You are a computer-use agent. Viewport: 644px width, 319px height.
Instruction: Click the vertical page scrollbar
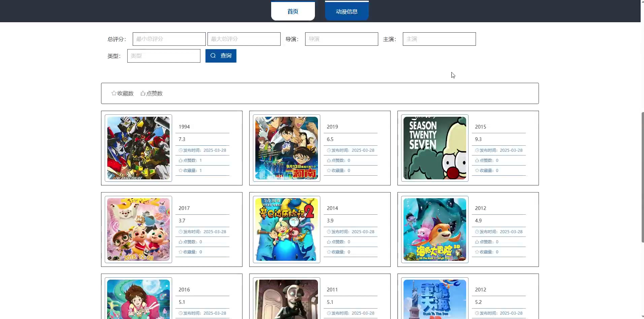[642, 177]
